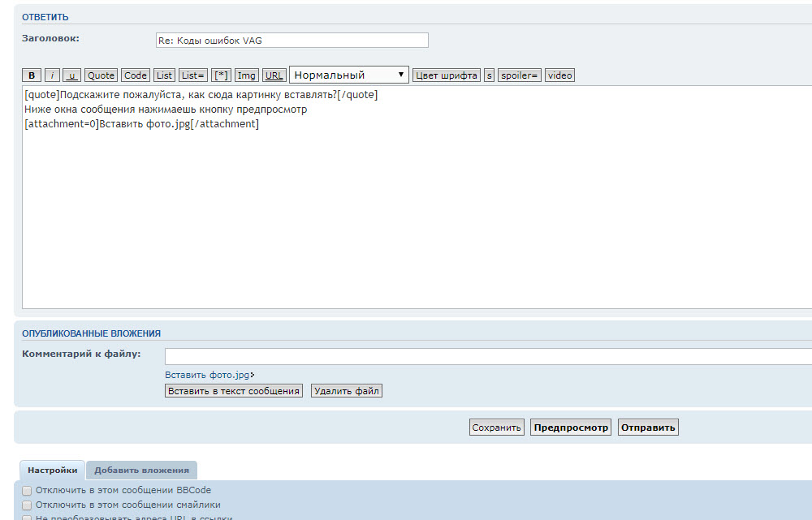Apply italic formatting with the i button
Screen dimensions: 812x520
(52, 75)
